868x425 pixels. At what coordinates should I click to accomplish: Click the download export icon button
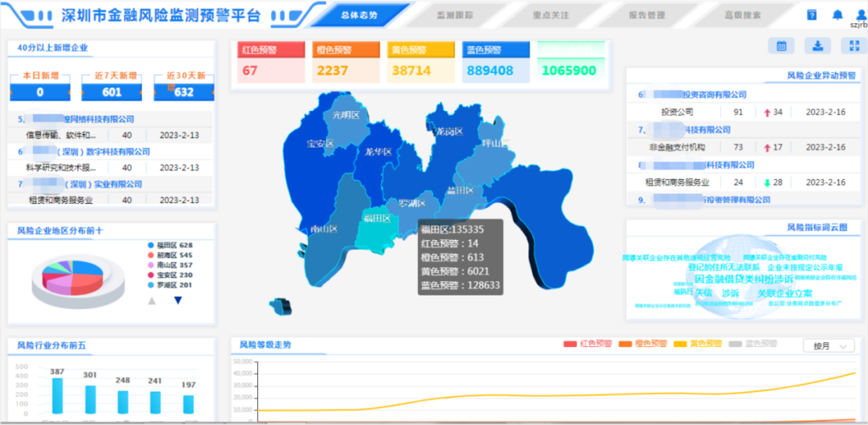817,46
